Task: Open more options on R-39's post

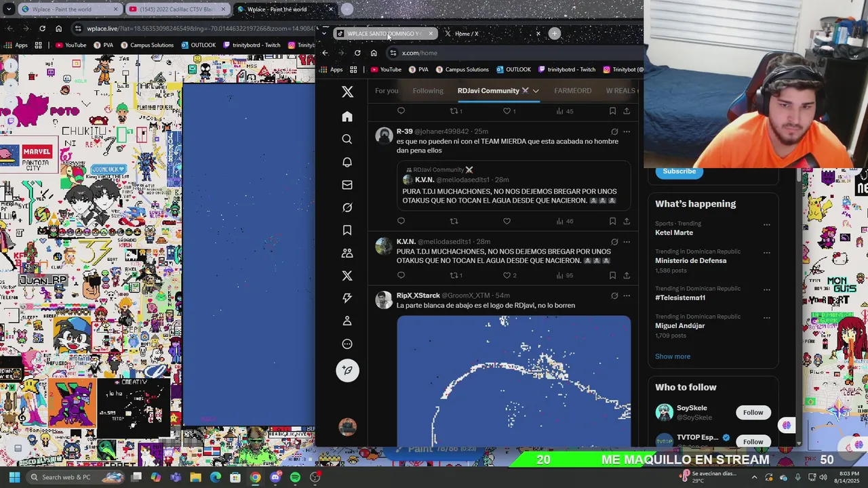Action: tap(627, 131)
